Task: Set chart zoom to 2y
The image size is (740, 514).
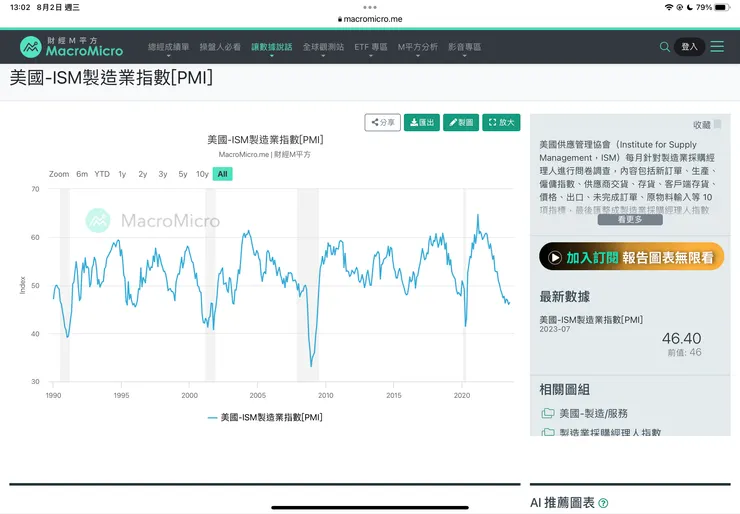Action: tap(143, 174)
